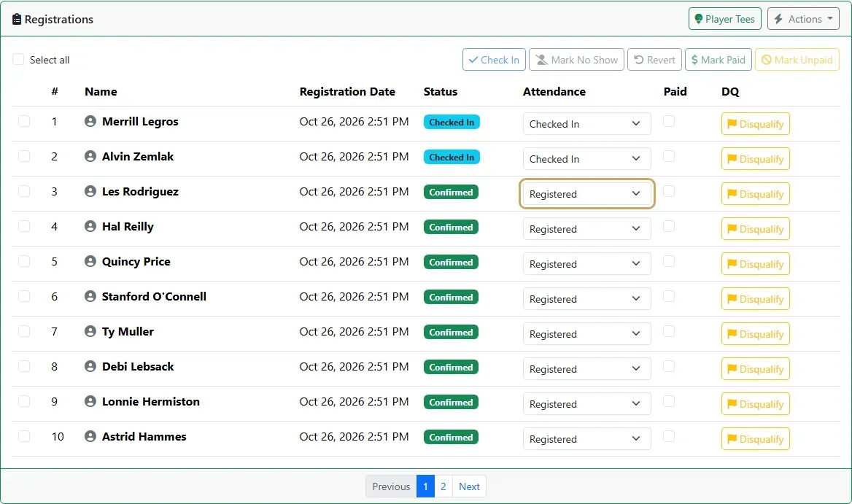The width and height of the screenshot is (852, 504).
Task: Toggle the Paid checkbox for Ty Muller
Action: 669,331
